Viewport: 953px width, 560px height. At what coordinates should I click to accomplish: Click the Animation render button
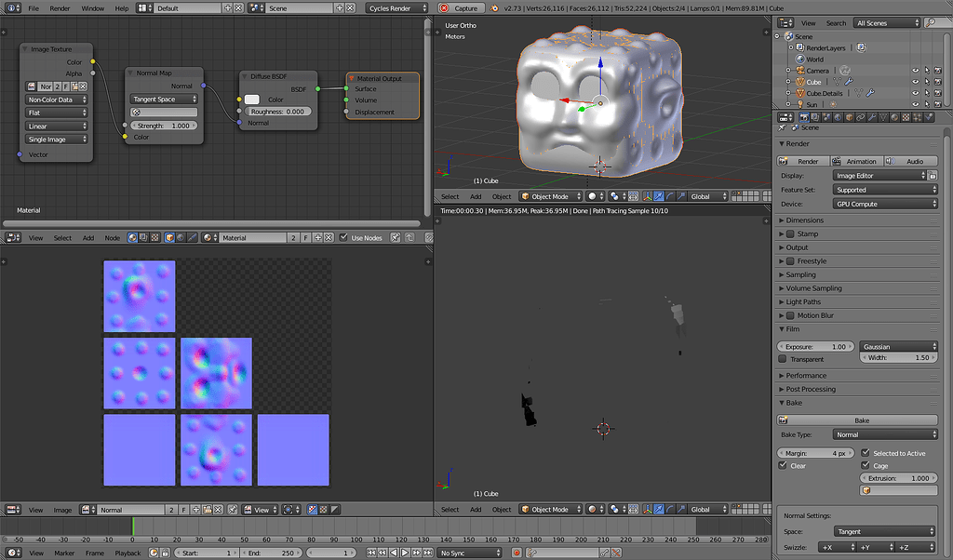pos(857,161)
